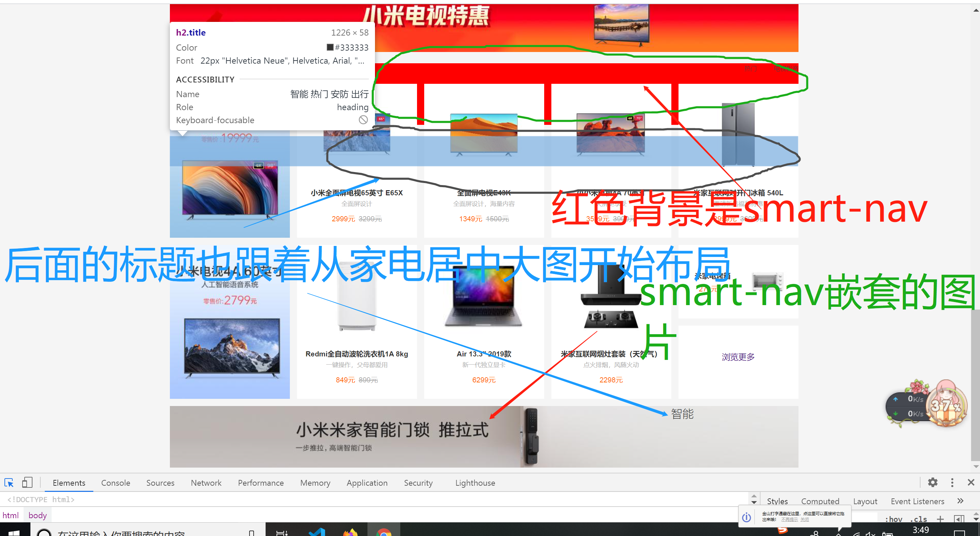Screen dimensions: 980x536
Task: Click the taskbar clock showing 3:49
Action: click(921, 530)
